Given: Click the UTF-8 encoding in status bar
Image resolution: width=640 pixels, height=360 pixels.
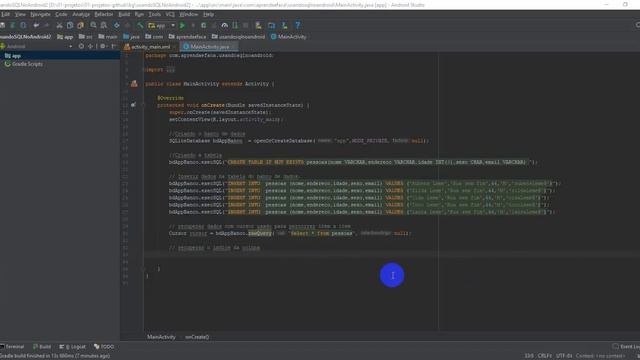Looking at the screenshot, I should (564, 356).
